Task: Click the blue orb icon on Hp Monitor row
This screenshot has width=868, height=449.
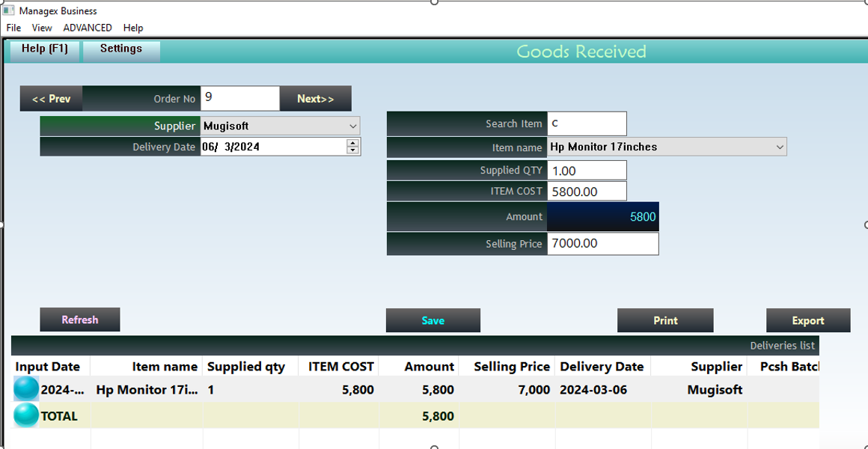Action: tap(26, 389)
